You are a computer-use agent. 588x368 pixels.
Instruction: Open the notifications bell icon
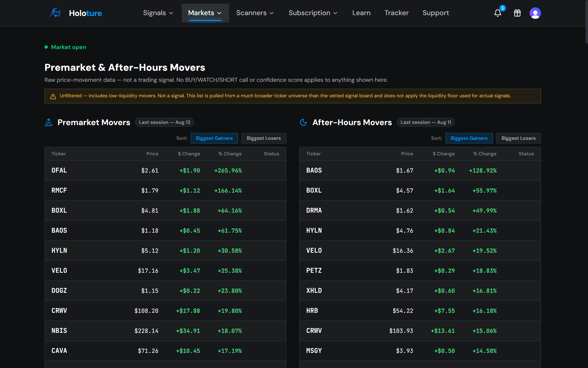(498, 13)
